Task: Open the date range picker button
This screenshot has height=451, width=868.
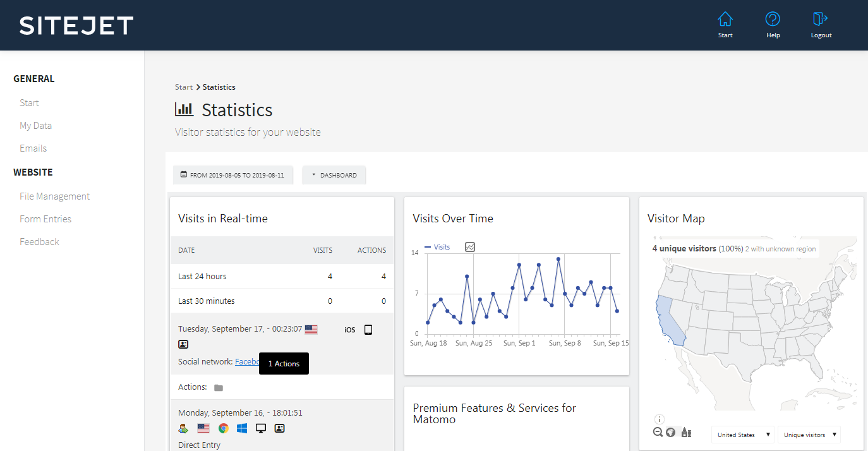Action: [x=232, y=175]
